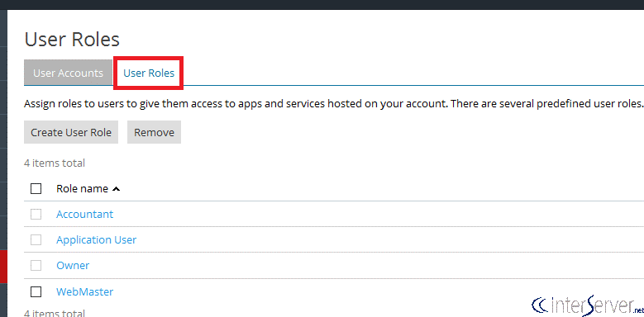Toggle the select-all checkbox beside Role name
This screenshot has width=644, height=317.
[36, 189]
